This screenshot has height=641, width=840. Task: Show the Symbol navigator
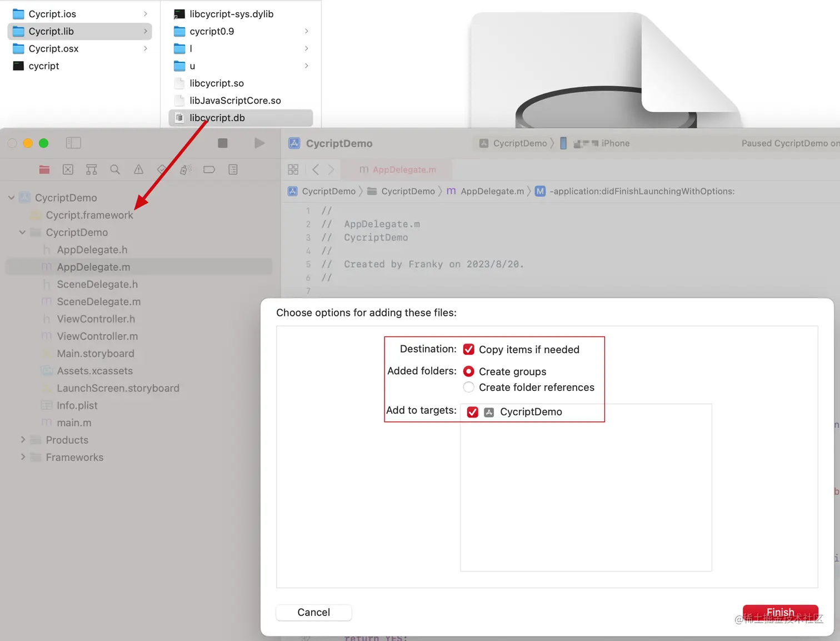coord(92,170)
